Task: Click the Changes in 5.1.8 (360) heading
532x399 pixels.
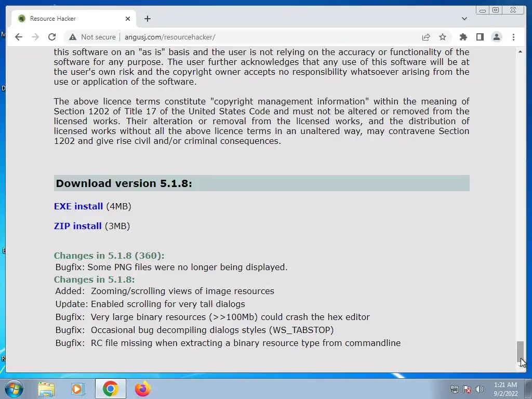Action: pyautogui.click(x=109, y=256)
